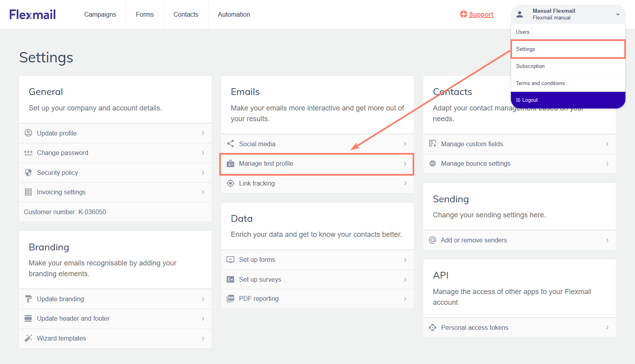Screen dimensions: 635x364
Task: Click the account avatar icon
Action: pos(520,14)
